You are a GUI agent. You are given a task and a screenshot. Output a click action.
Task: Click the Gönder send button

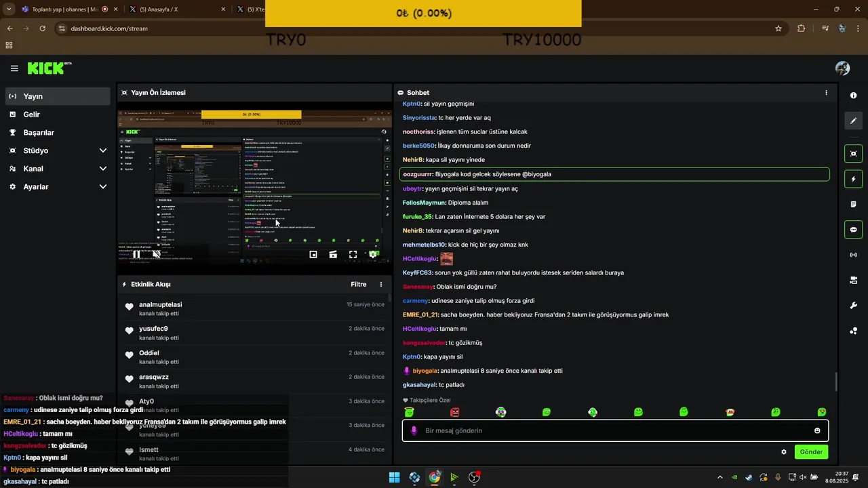tap(811, 452)
